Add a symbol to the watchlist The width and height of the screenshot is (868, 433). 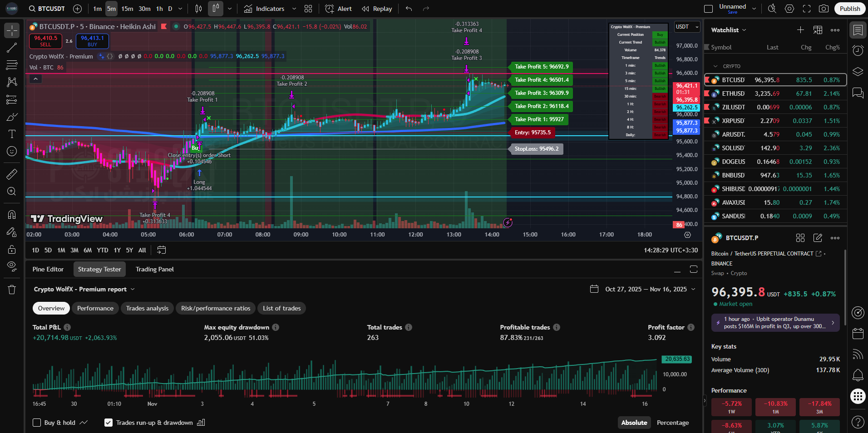(x=800, y=30)
